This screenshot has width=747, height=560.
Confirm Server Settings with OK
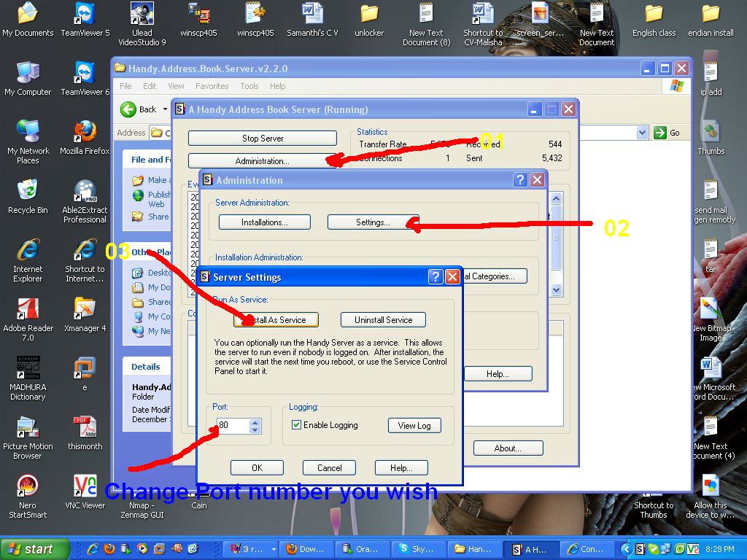(x=257, y=467)
